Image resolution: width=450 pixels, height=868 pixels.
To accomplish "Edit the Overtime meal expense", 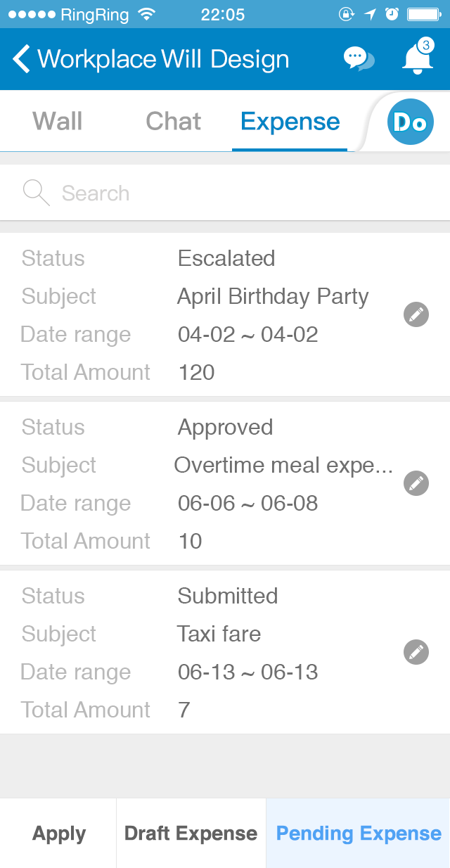I will pyautogui.click(x=416, y=483).
